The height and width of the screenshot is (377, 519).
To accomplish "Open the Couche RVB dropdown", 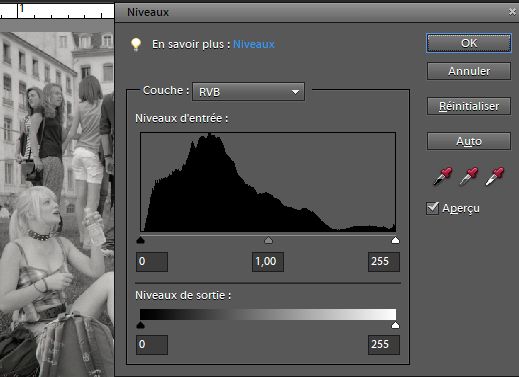I will 248,92.
